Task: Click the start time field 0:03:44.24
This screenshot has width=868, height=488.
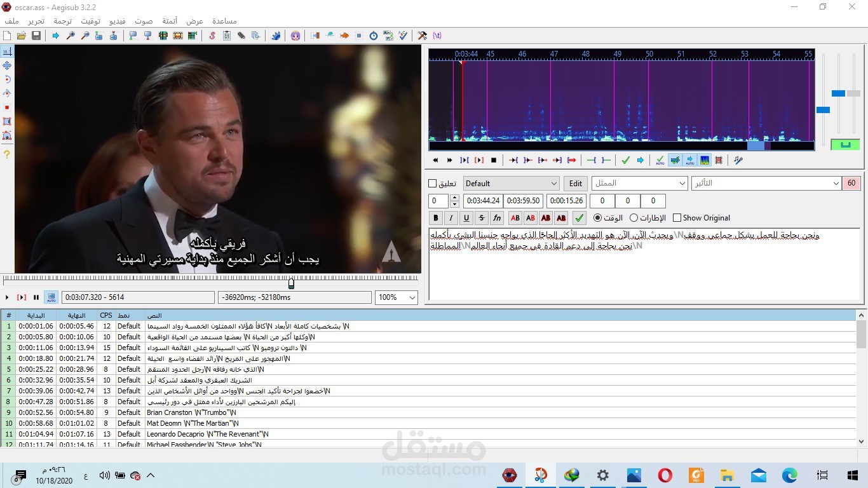Action: click(x=482, y=201)
